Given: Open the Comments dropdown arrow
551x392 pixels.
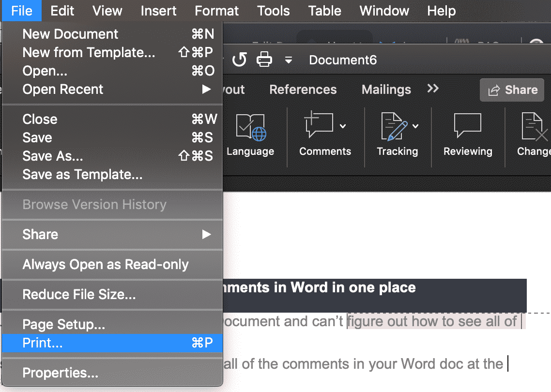Looking at the screenshot, I should 342,125.
